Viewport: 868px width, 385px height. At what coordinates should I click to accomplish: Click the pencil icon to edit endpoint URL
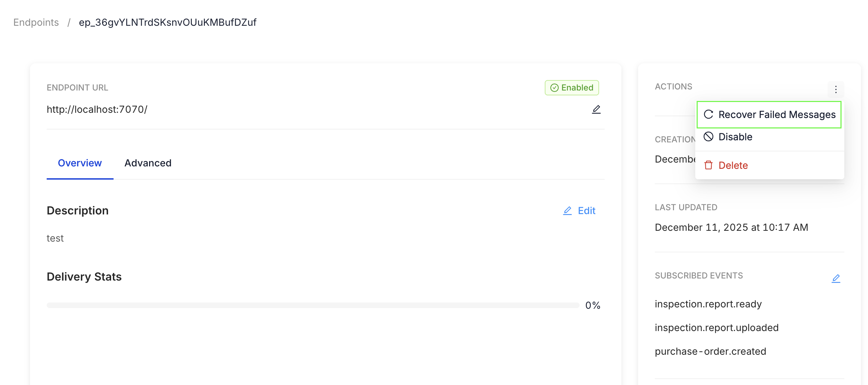[596, 109]
